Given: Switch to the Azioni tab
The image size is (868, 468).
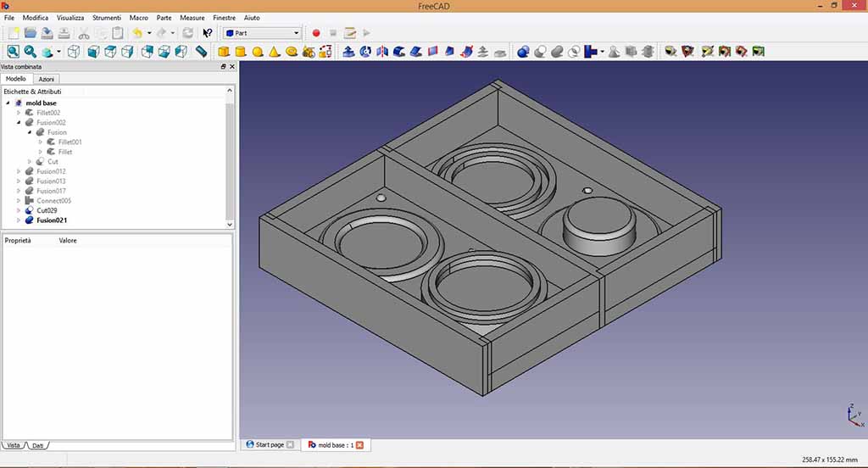Looking at the screenshot, I should tap(46, 79).
